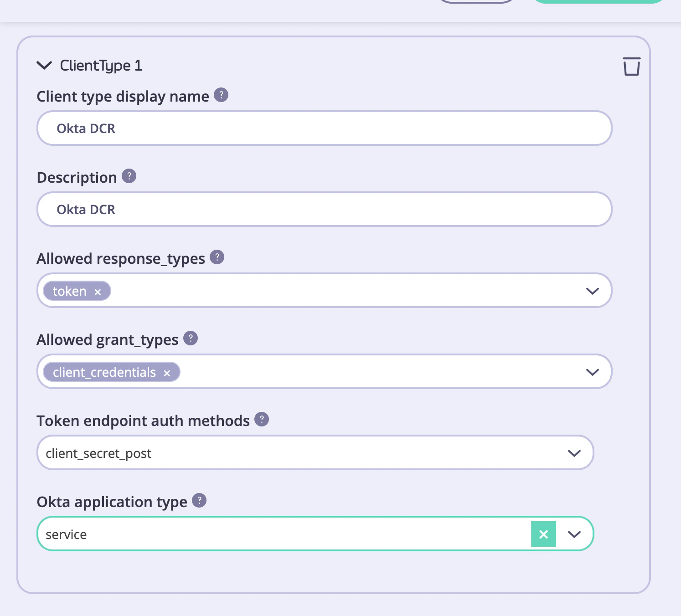The height and width of the screenshot is (616, 681).
Task: Clear the service application type selection
Action: click(543, 534)
